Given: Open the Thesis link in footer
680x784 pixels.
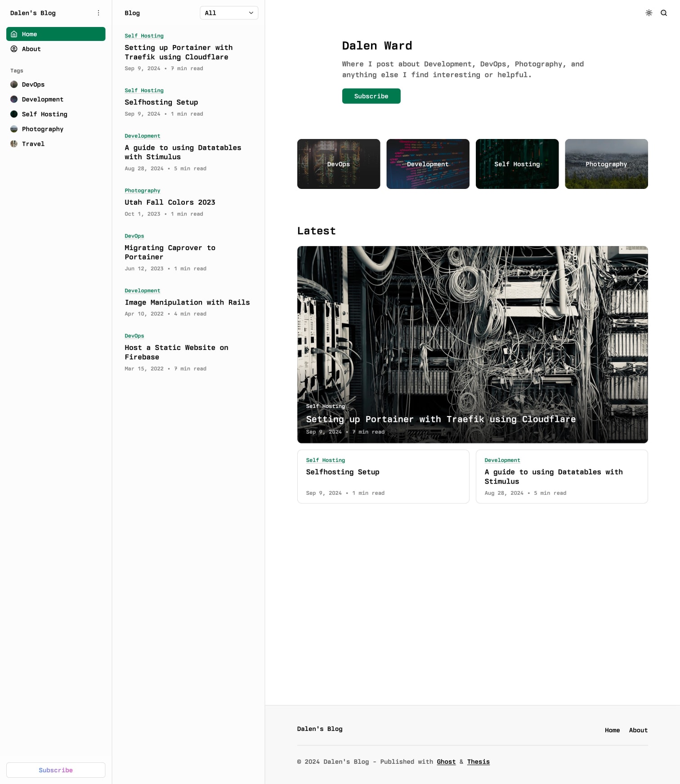Looking at the screenshot, I should [478, 762].
